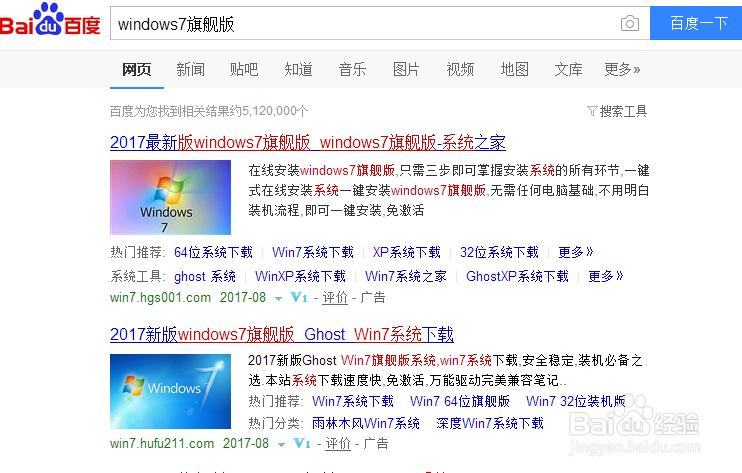The width and height of the screenshot is (742, 473).
Task: Switch to the 文库 tab
Action: [568, 70]
